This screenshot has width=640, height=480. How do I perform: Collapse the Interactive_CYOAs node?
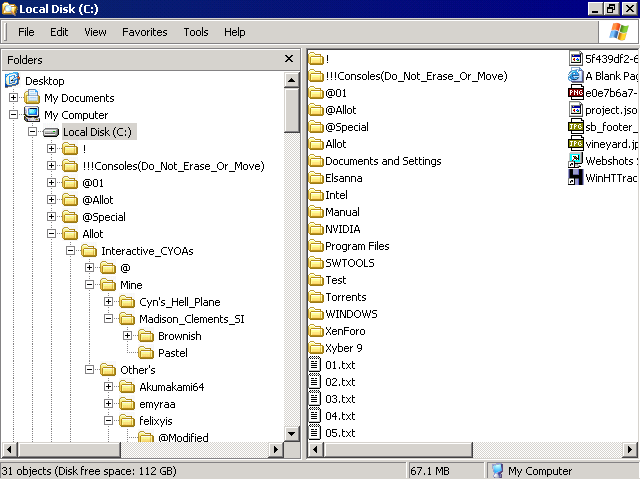(x=71, y=250)
